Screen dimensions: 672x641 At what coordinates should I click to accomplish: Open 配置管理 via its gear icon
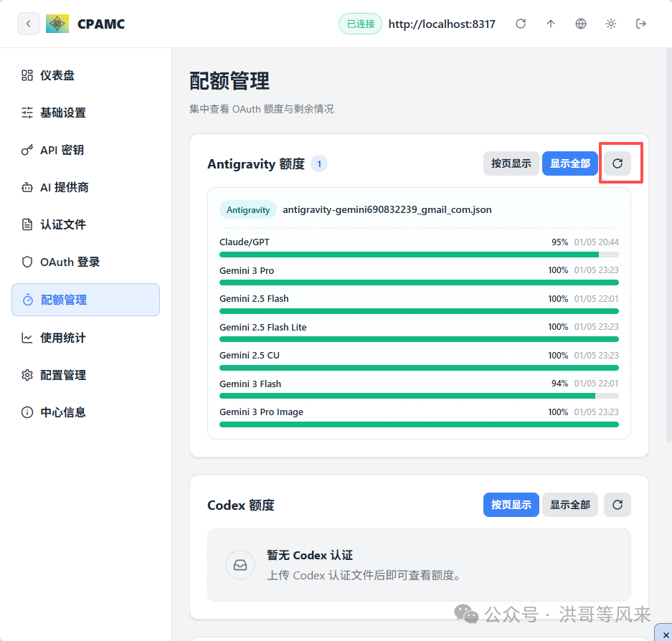click(x=28, y=374)
